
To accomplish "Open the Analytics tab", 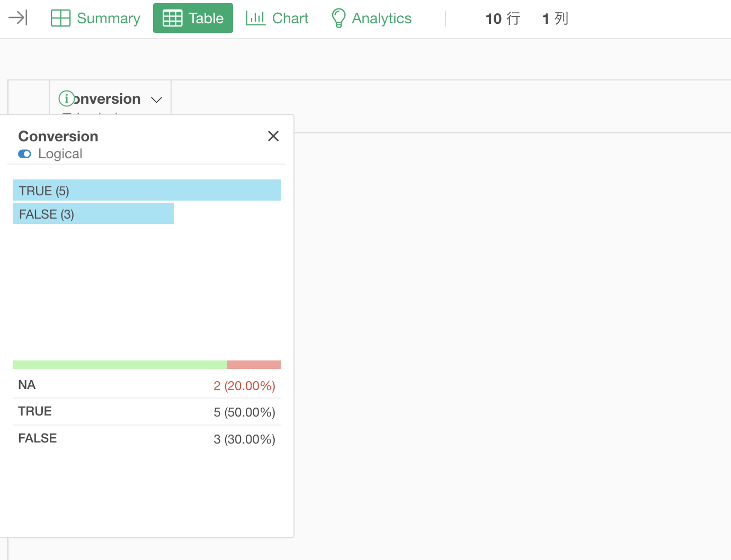I will coord(381,18).
